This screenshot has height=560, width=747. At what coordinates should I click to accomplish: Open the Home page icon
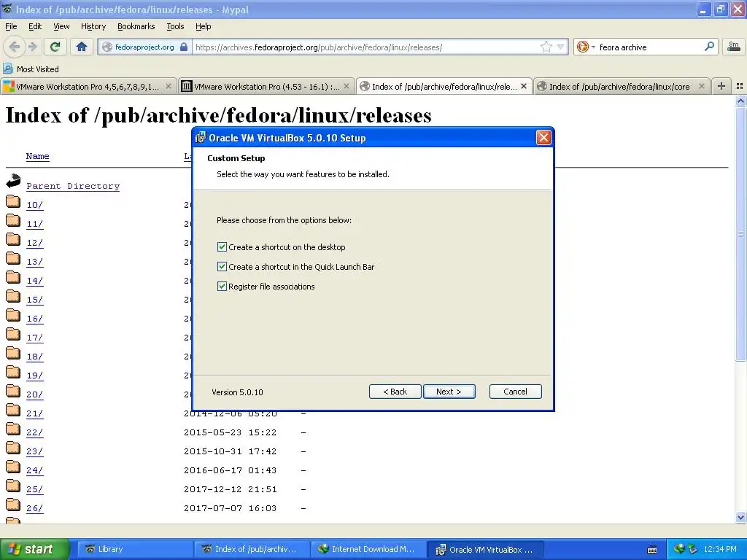coord(82,47)
